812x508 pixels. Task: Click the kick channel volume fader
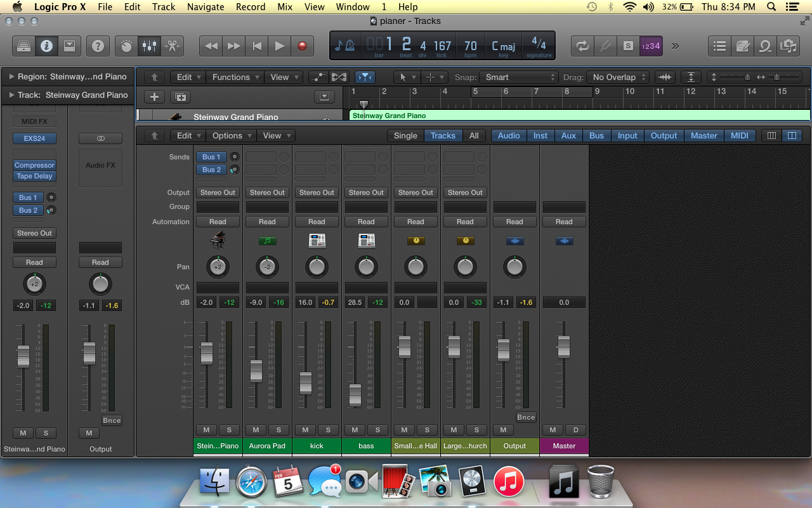[x=305, y=382]
